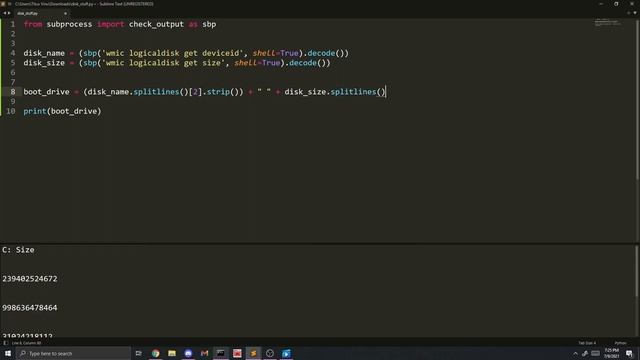This screenshot has width=640, height=360.
Task: Open the touch keyboard tray icon
Action: click(596, 353)
